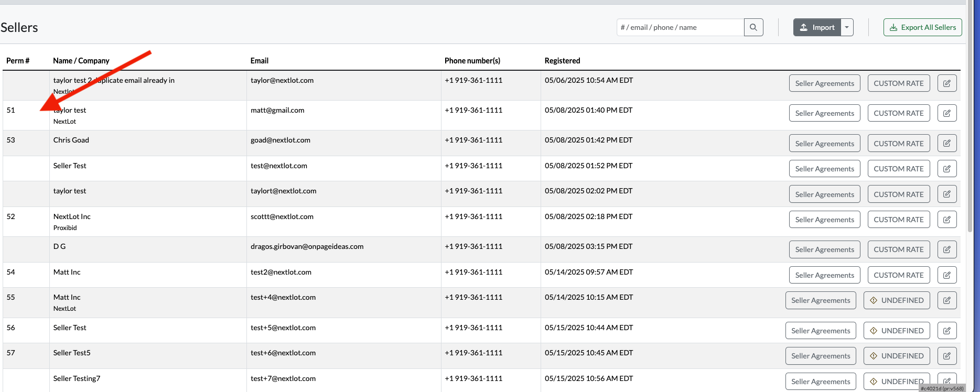Click registered date 05/08/2025 03:15 PM EDT
The image size is (980, 392).
tap(589, 246)
